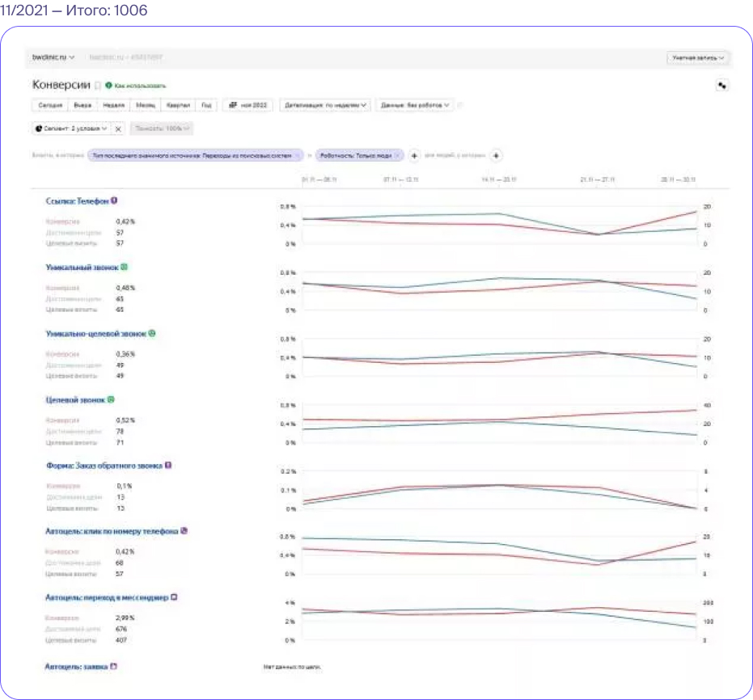The width and height of the screenshot is (753, 700).
Task: Expand the 'Данные: без роботов' dropdown
Action: [x=414, y=105]
